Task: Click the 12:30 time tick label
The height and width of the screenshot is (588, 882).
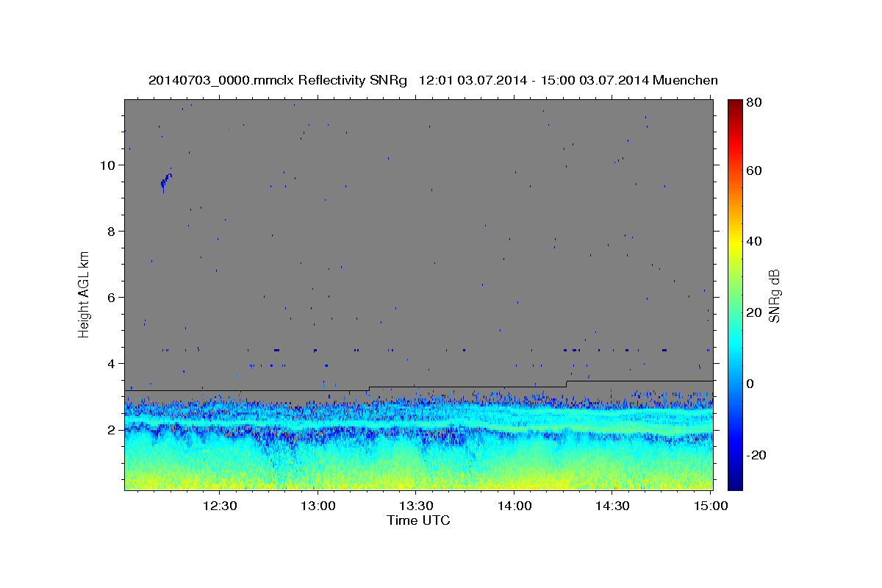Action: [x=220, y=506]
